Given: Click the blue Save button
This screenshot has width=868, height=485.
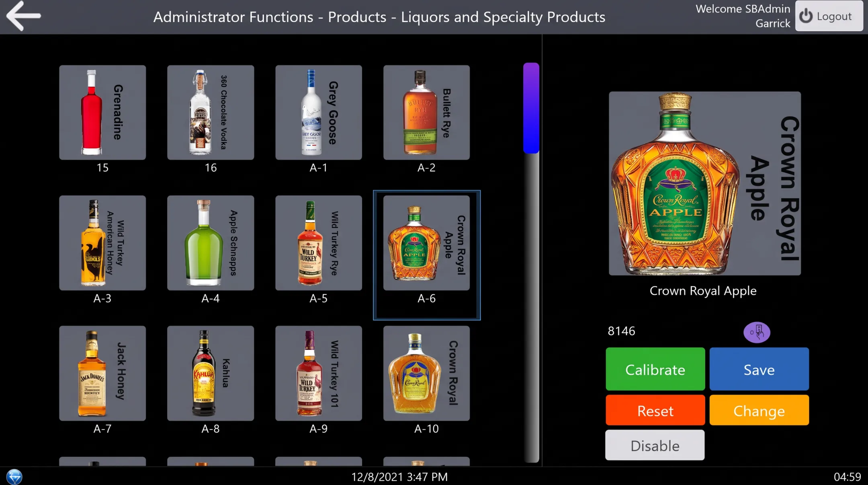Looking at the screenshot, I should tap(759, 369).
